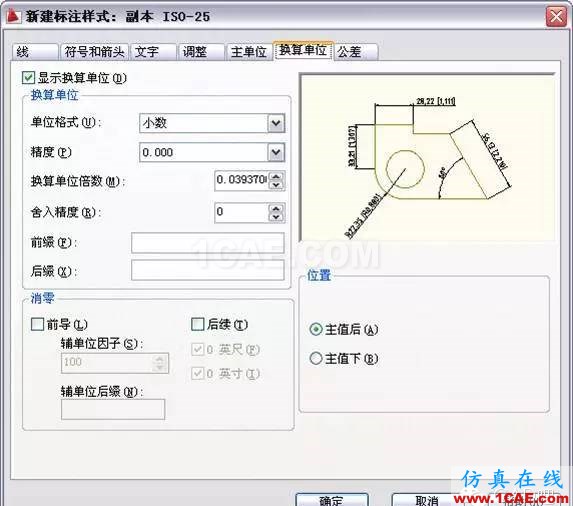Click the 换算单位倍数 value field
This screenshot has width=573, height=506.
tap(242, 180)
